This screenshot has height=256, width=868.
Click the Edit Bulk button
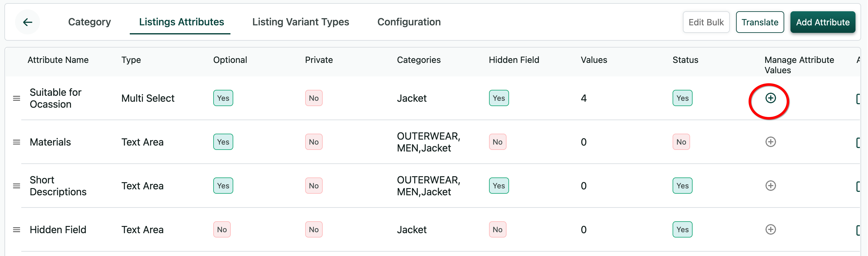coord(706,22)
